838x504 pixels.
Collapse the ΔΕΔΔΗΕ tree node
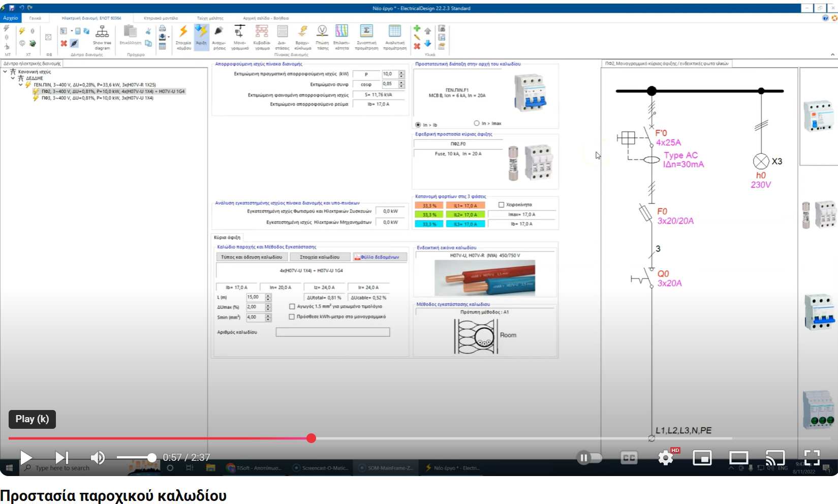click(x=13, y=78)
